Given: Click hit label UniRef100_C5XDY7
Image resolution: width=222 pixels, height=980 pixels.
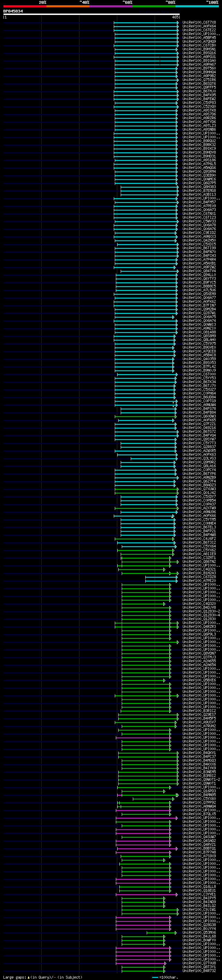Looking at the screenshot, I should click(199, 496).
